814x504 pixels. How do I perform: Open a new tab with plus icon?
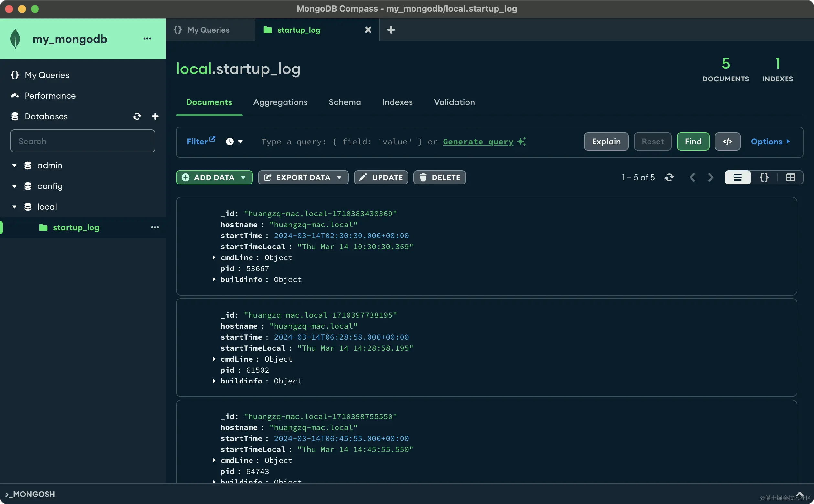(x=391, y=30)
